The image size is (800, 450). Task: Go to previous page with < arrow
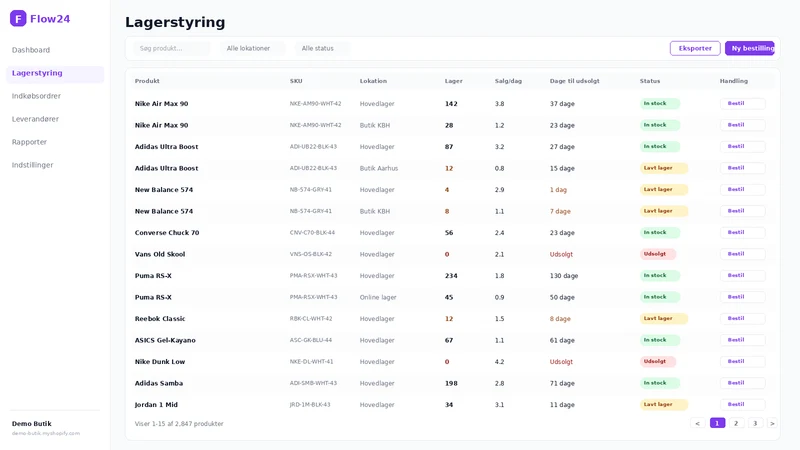pos(697,423)
